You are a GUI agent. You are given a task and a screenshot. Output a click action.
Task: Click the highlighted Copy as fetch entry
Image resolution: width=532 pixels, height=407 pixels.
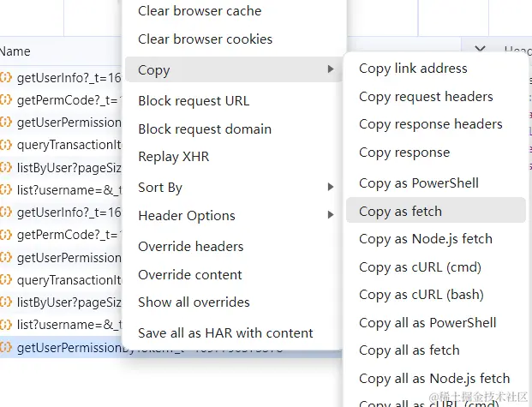(436, 210)
